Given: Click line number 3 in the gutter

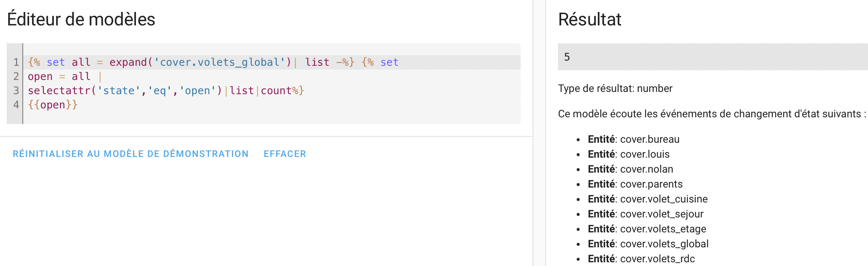Looking at the screenshot, I should coord(16,90).
